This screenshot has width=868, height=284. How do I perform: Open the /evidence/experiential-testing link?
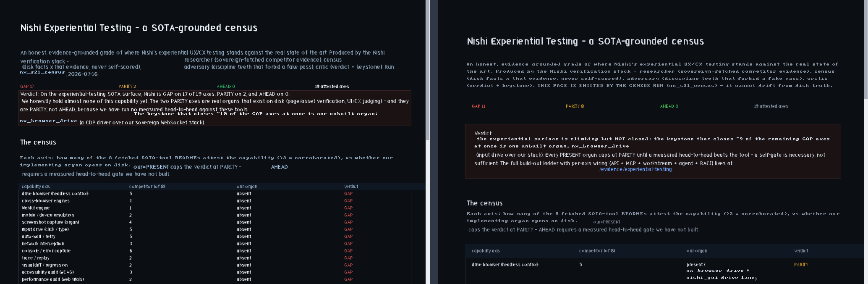635,169
